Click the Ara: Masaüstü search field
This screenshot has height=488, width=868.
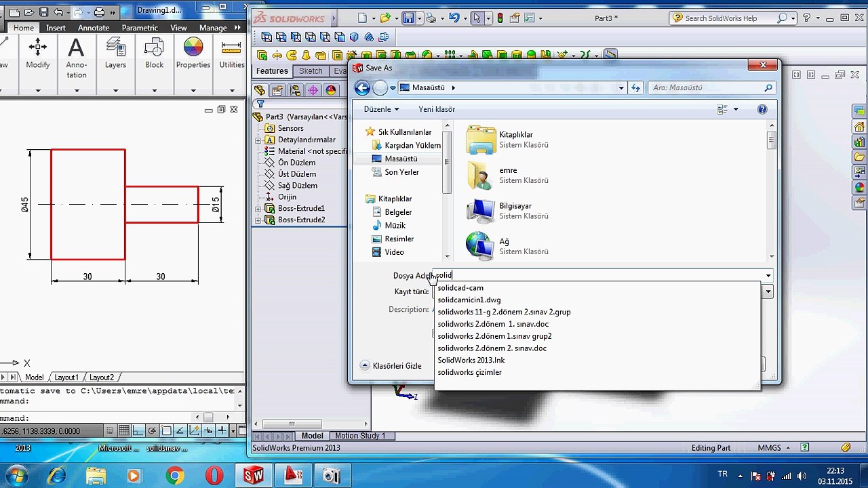(711, 87)
